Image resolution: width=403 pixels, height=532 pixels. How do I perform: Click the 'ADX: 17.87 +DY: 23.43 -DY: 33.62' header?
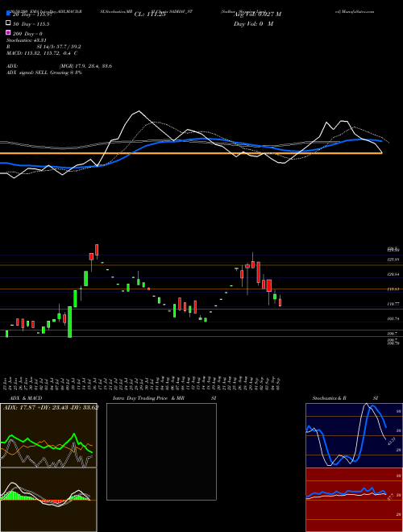click(x=51, y=408)
